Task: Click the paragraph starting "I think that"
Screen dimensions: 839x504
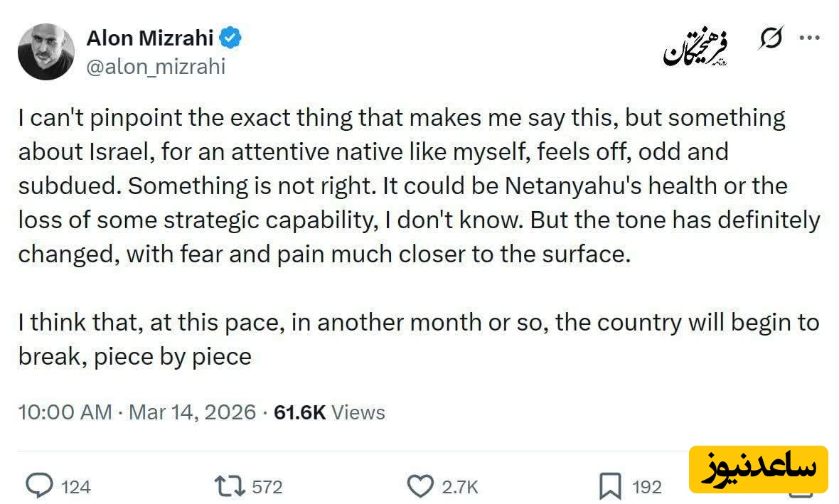Action: point(419,339)
